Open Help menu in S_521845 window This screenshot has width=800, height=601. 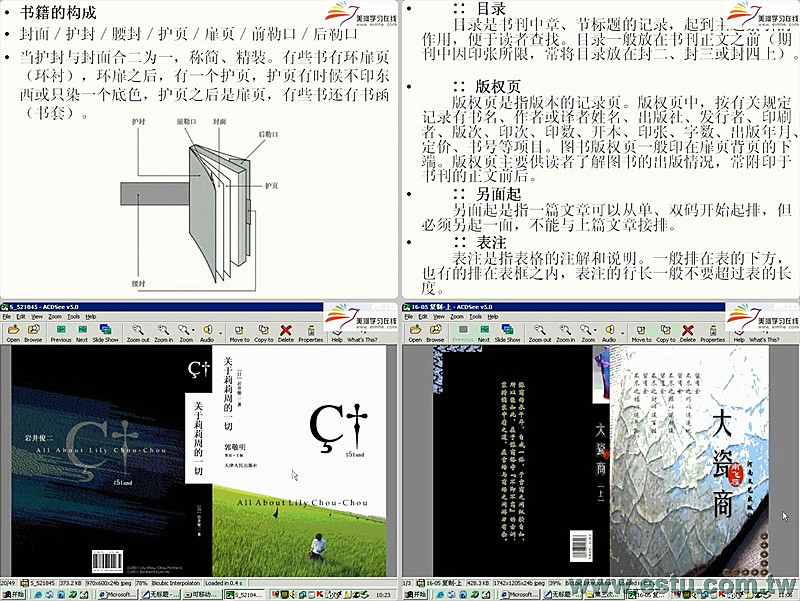(90, 316)
